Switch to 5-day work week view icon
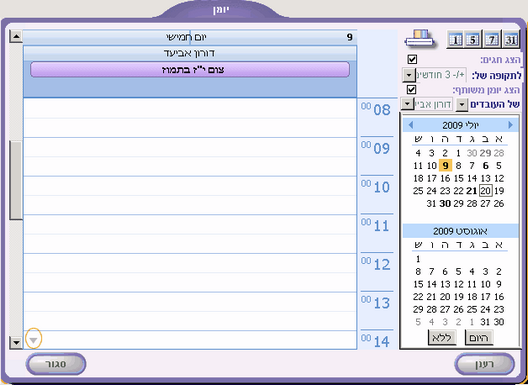 pyautogui.click(x=473, y=40)
